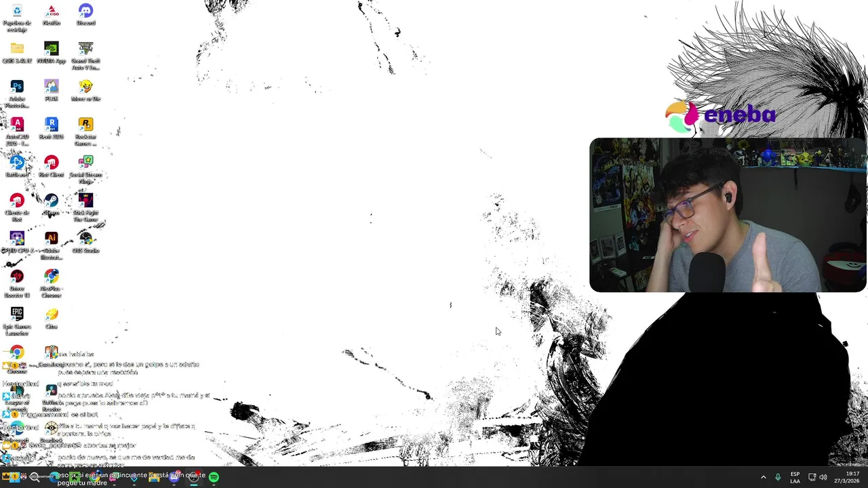The width and height of the screenshot is (868, 488).
Task: Select the Battle.net desktop shortcut
Action: coord(17,167)
